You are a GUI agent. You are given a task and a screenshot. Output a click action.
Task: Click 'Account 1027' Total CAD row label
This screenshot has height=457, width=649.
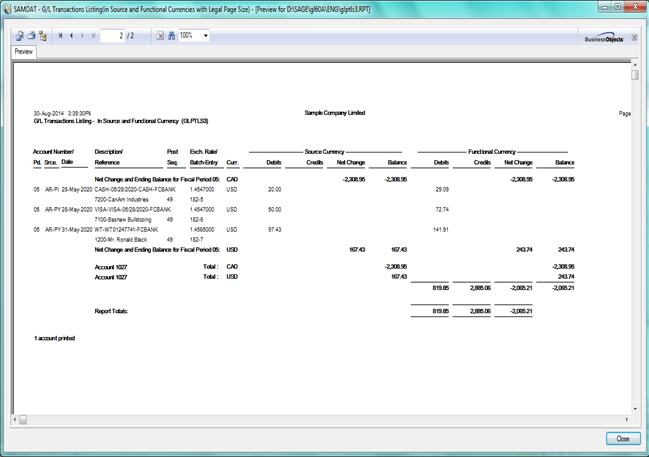pyautogui.click(x=111, y=267)
